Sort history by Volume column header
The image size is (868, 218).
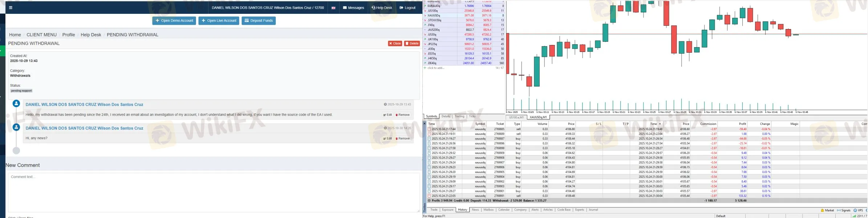[542, 124]
